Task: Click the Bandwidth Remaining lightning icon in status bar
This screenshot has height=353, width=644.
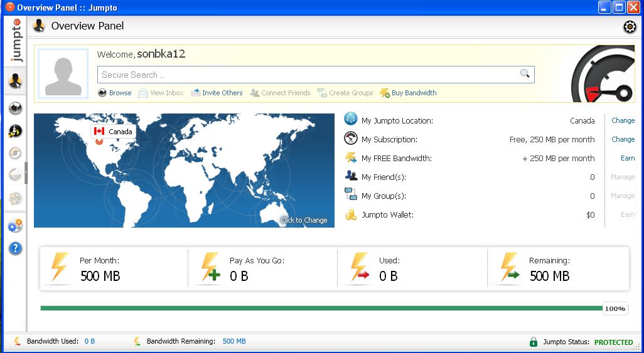Action: [137, 341]
